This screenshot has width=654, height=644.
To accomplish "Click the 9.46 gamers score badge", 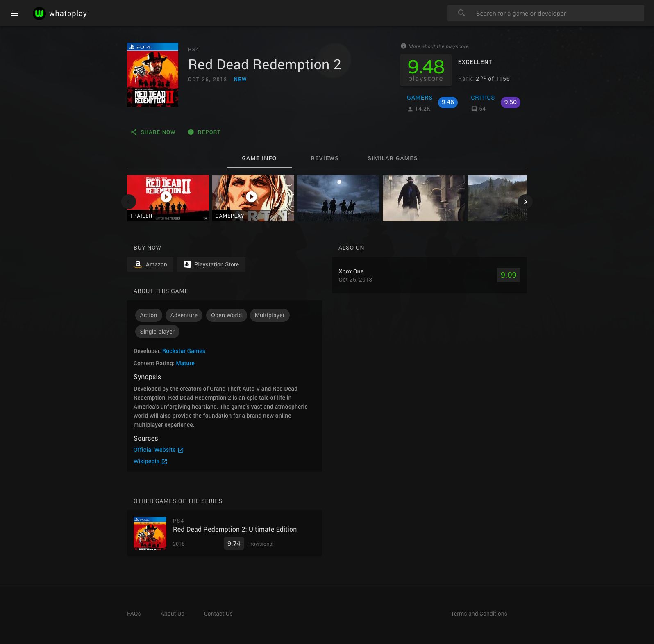I will coord(448,102).
